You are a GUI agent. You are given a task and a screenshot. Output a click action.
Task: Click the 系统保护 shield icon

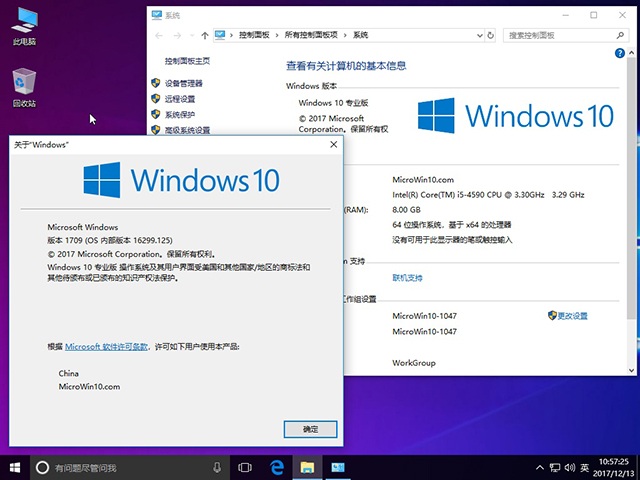(x=156, y=114)
